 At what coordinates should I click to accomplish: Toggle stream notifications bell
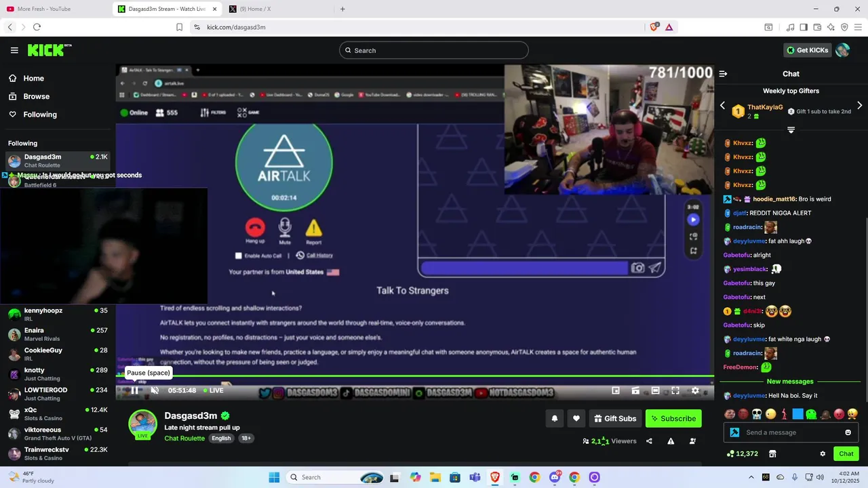(x=554, y=418)
